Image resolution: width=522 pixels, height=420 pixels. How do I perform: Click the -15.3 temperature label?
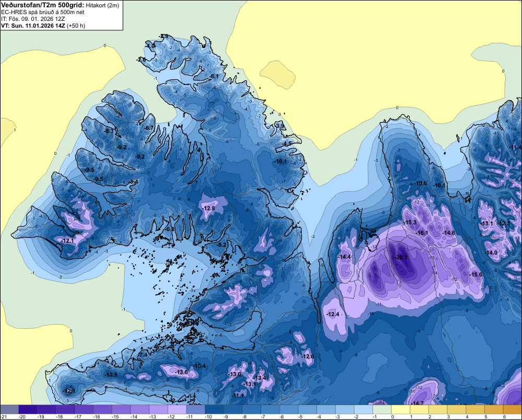[x=410, y=222]
